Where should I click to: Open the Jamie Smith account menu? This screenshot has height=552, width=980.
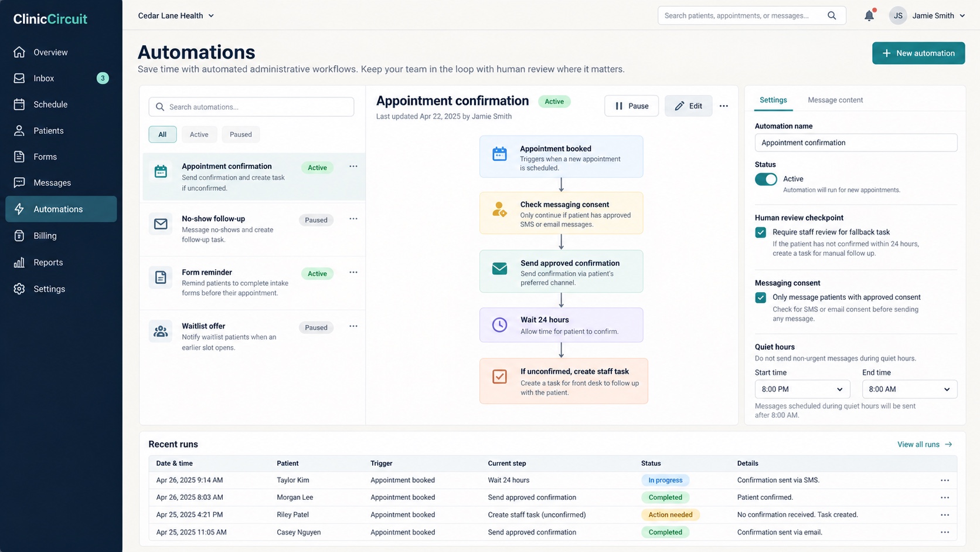tap(927, 16)
